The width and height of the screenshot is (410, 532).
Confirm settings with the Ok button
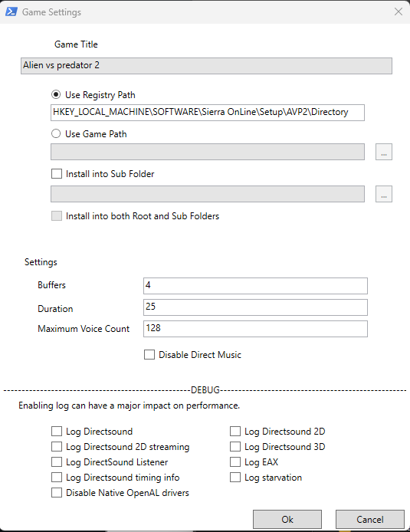(x=287, y=520)
